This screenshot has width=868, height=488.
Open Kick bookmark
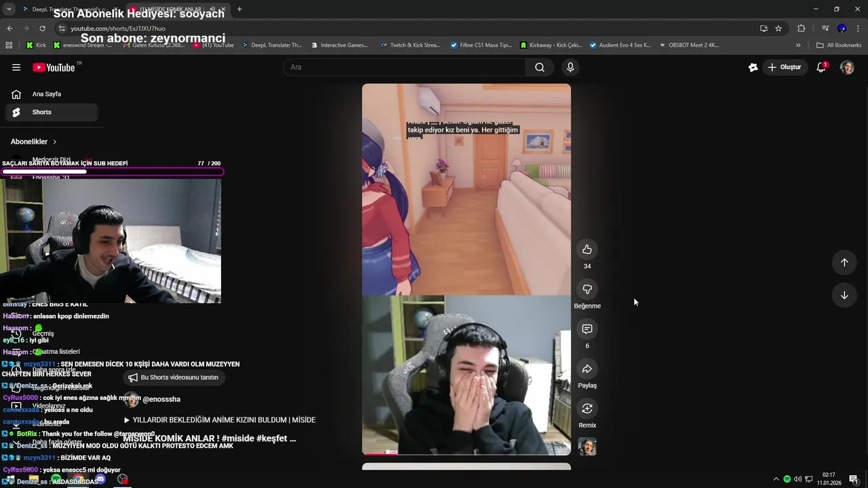[x=37, y=45]
